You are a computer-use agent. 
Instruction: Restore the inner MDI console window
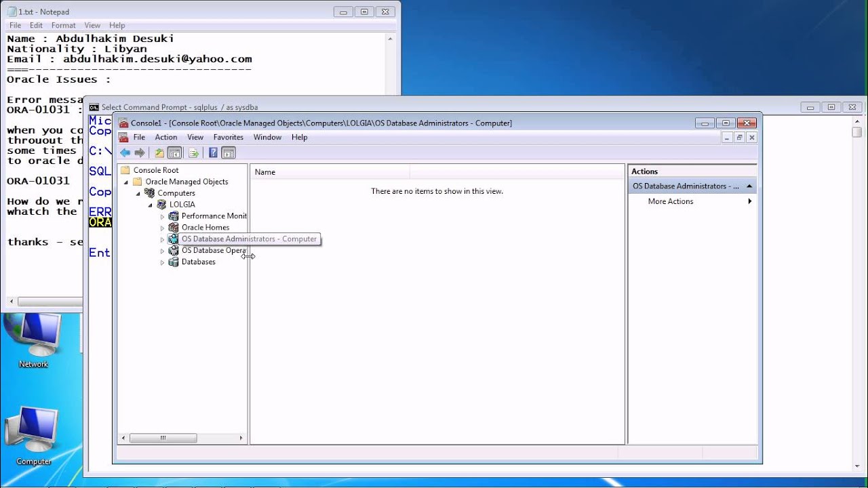click(739, 137)
